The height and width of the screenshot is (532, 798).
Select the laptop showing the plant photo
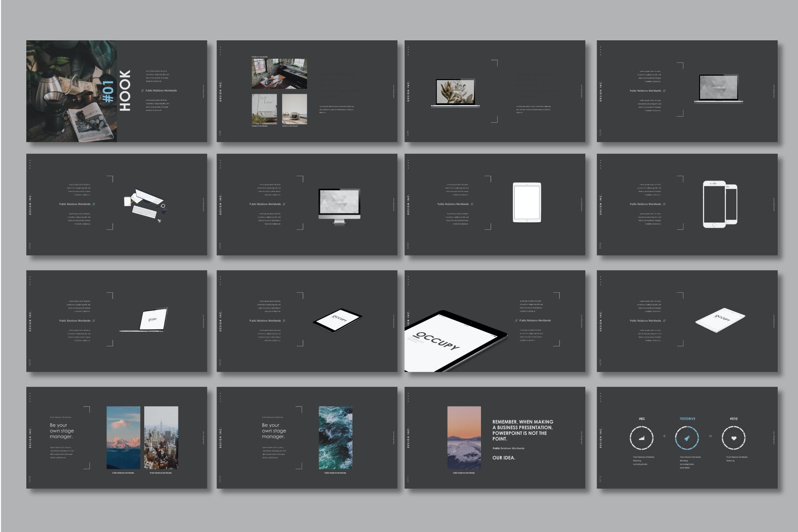coord(455,92)
